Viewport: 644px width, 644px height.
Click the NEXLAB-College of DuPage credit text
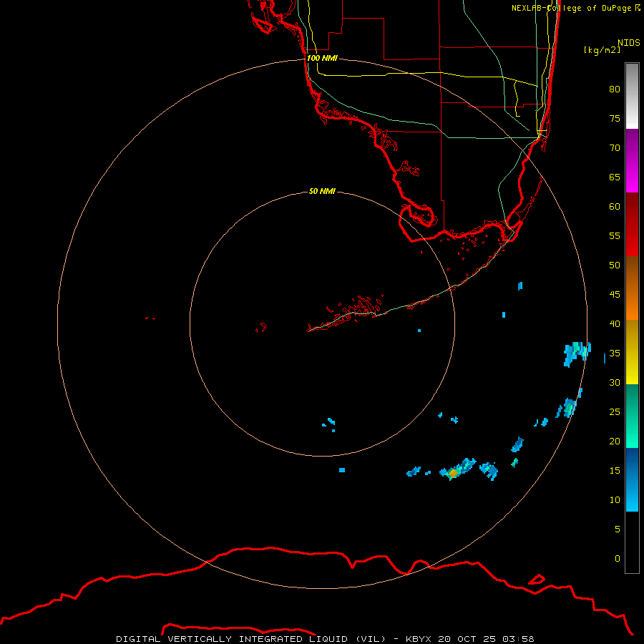pos(576,8)
